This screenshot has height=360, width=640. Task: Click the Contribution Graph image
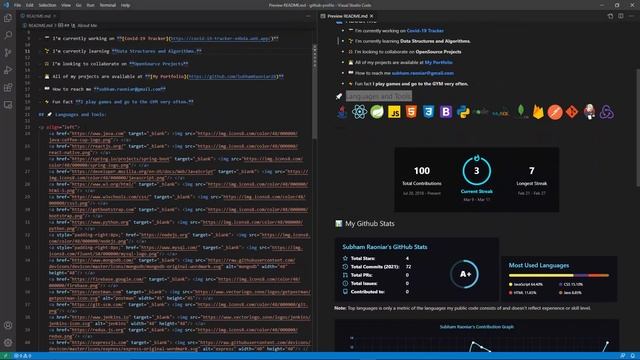pos(477,336)
